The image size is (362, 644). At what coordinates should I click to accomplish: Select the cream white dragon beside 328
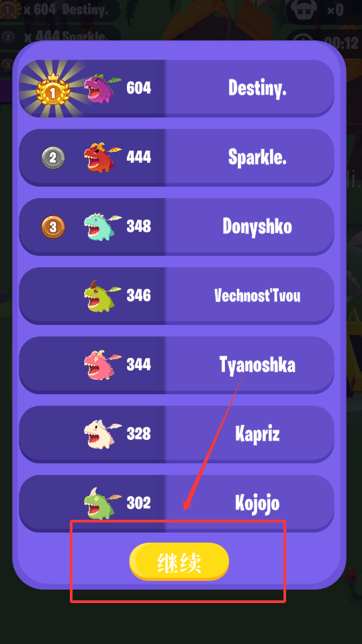tap(103, 434)
